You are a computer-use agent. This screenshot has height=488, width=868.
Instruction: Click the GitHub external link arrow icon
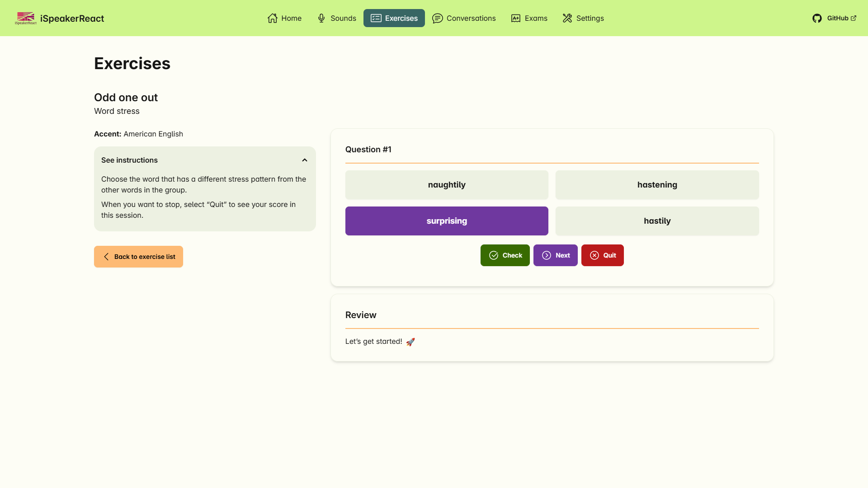[854, 18]
